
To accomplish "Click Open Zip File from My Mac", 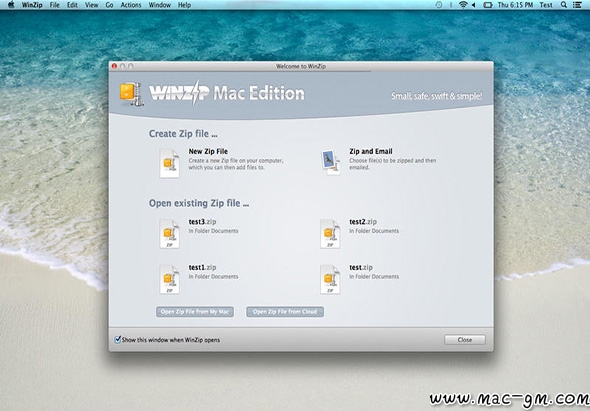I will point(195,312).
